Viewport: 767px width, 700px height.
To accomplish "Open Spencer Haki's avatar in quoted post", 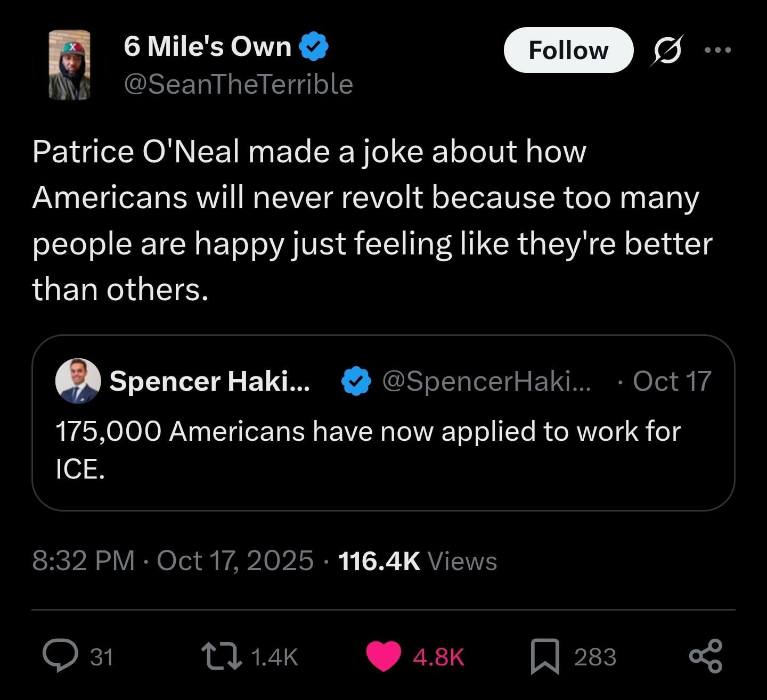I will [78, 381].
